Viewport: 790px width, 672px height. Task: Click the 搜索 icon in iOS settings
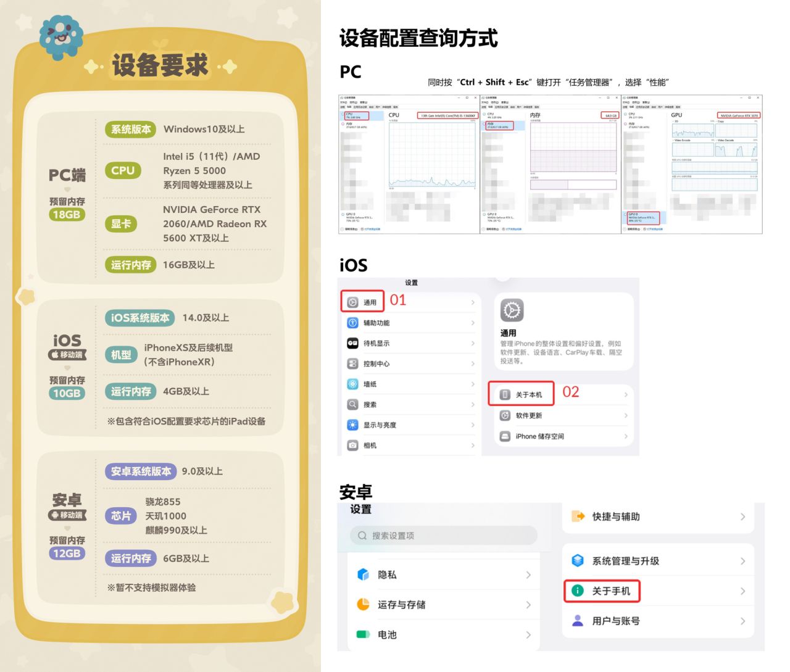pyautogui.click(x=352, y=404)
